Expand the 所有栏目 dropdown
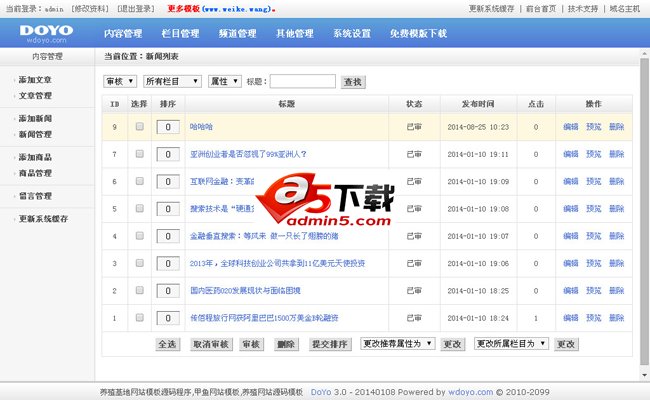This screenshot has height=400, width=650. 172,81
